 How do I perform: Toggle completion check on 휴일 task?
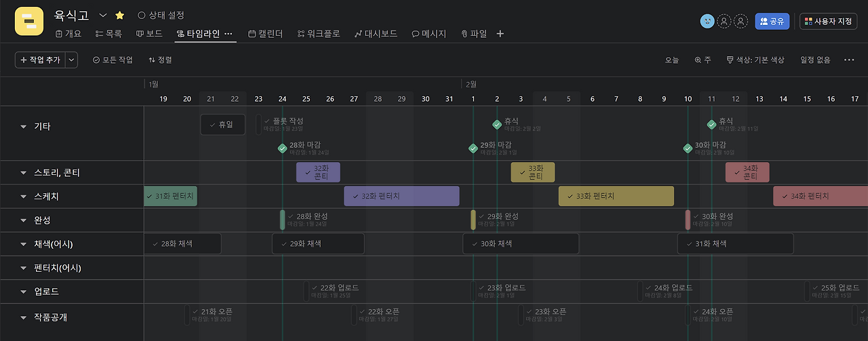point(212,125)
